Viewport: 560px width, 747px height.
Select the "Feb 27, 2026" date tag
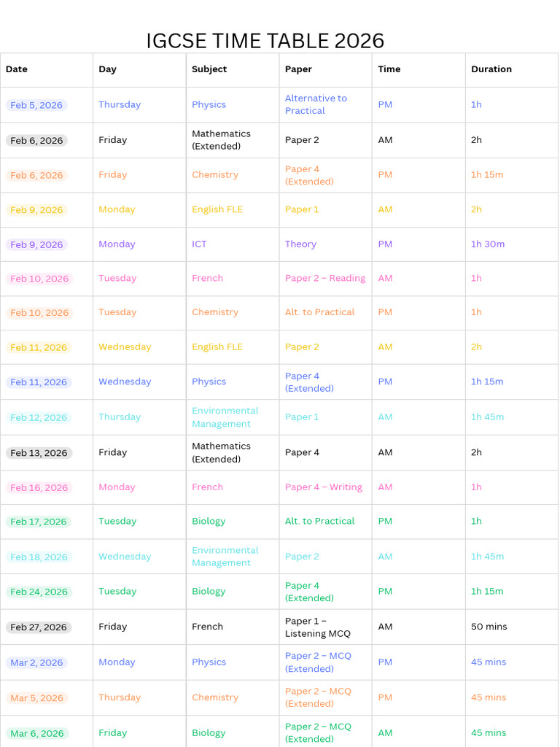point(39,627)
